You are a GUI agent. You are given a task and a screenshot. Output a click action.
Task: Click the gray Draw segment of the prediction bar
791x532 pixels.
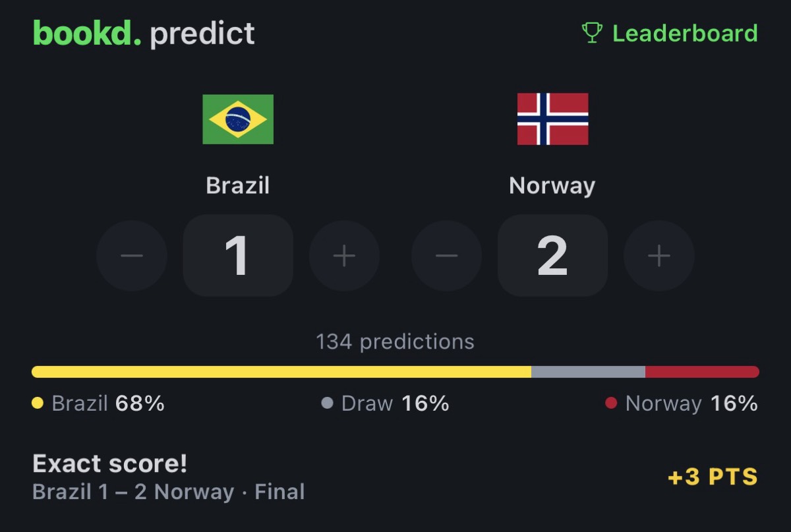pos(588,372)
